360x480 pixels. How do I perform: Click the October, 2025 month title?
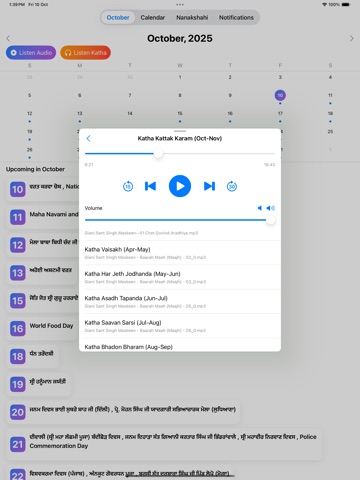tap(180, 38)
